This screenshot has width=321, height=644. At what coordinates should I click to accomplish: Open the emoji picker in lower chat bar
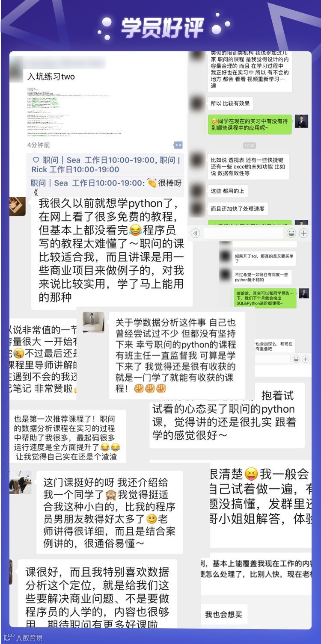[x=297, y=359]
